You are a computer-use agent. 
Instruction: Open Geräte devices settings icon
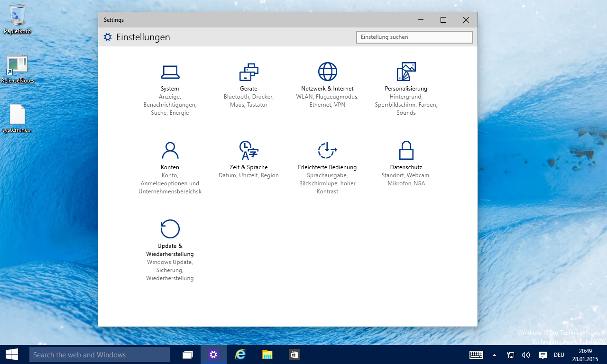pos(248,72)
